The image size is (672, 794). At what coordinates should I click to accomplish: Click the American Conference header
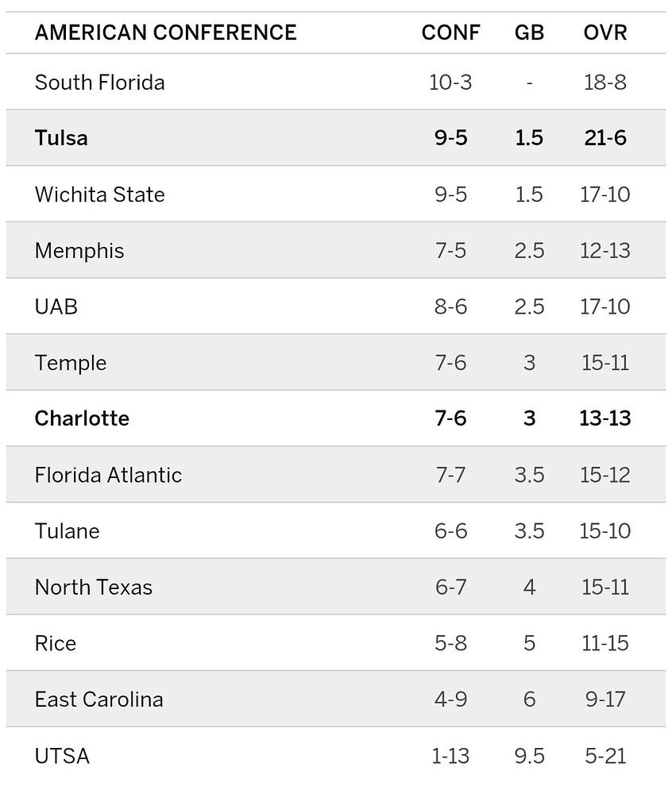coord(165,33)
